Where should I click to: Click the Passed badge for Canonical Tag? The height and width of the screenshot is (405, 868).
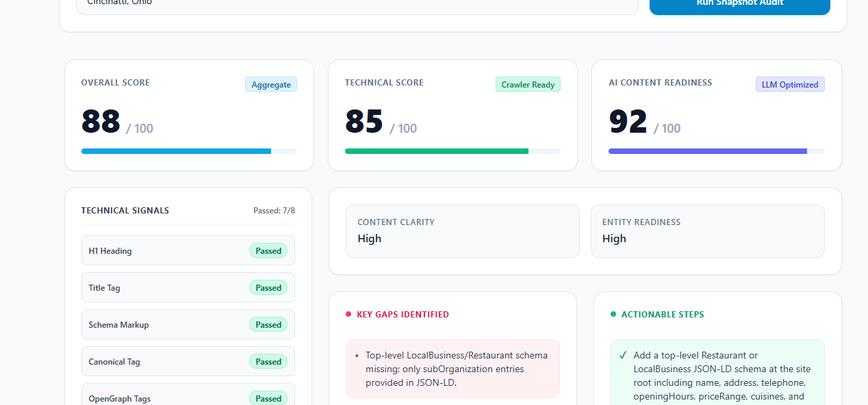point(268,362)
